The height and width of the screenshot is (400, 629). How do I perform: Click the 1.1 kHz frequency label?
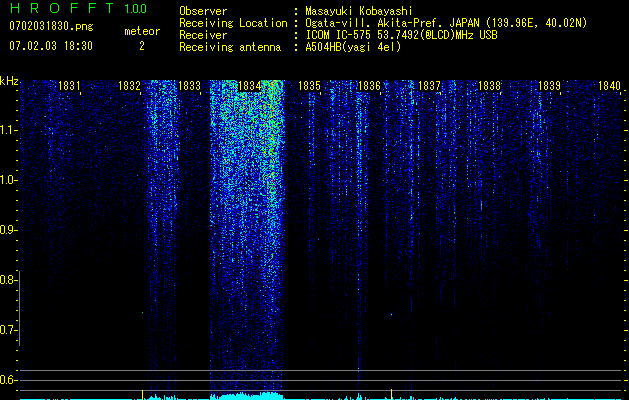[x=8, y=130]
